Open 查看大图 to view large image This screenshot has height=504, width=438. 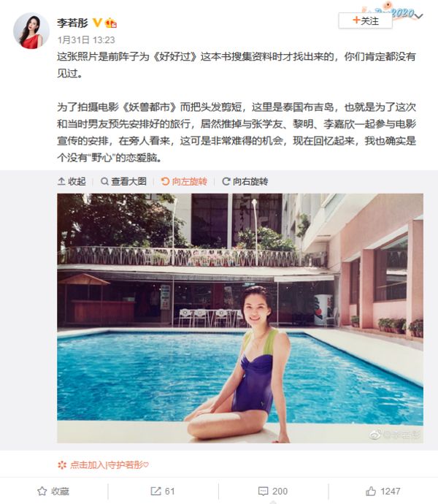tap(123, 182)
